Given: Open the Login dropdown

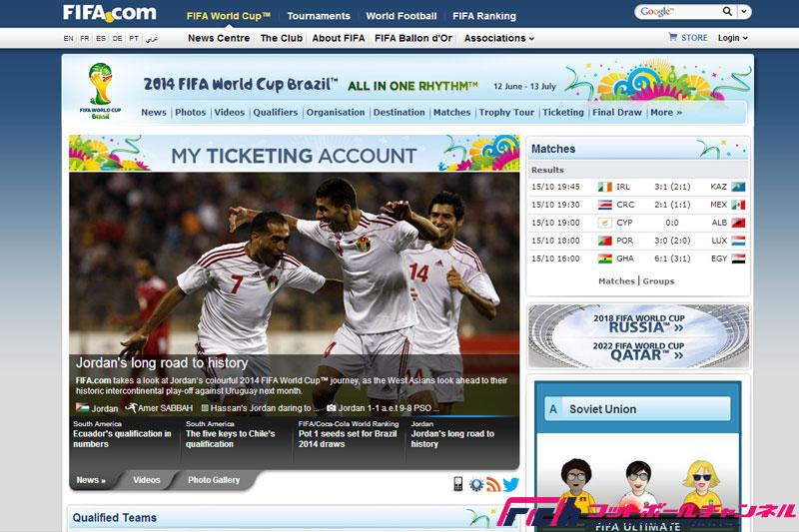Looking at the screenshot, I should (732, 38).
